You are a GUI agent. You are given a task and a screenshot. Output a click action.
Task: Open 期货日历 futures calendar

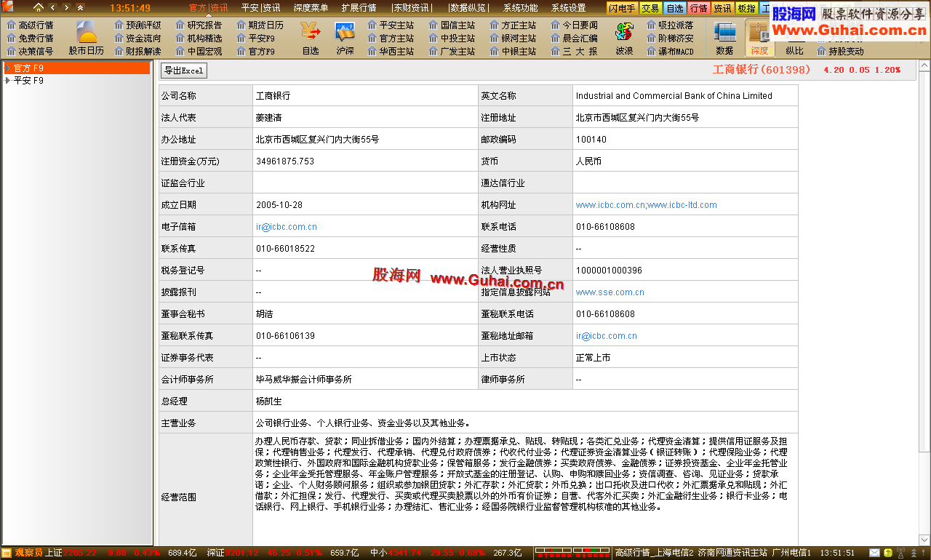point(260,25)
